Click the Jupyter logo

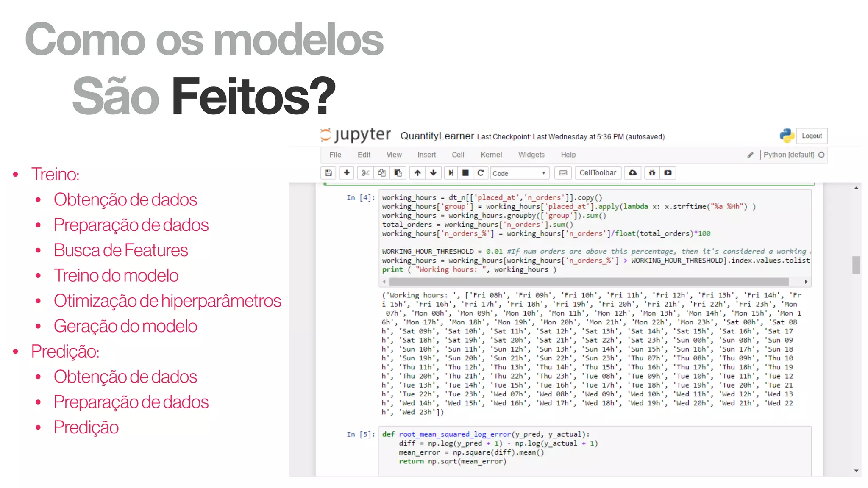tap(355, 135)
